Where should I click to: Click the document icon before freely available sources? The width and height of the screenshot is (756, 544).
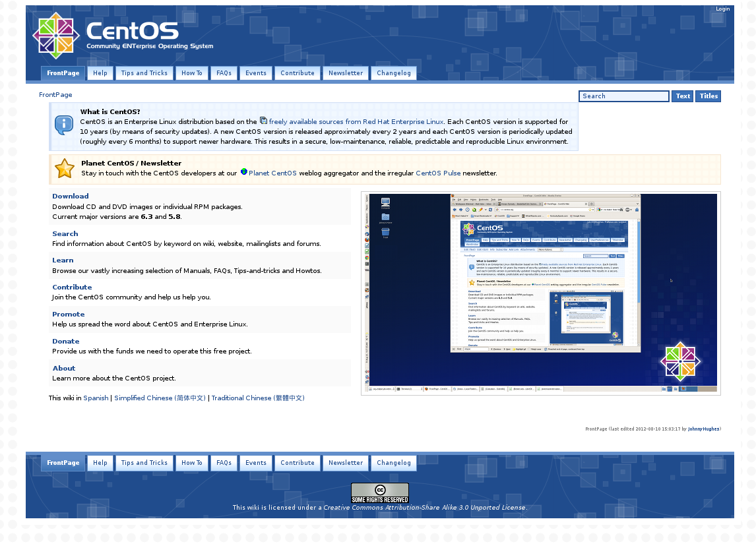click(263, 121)
